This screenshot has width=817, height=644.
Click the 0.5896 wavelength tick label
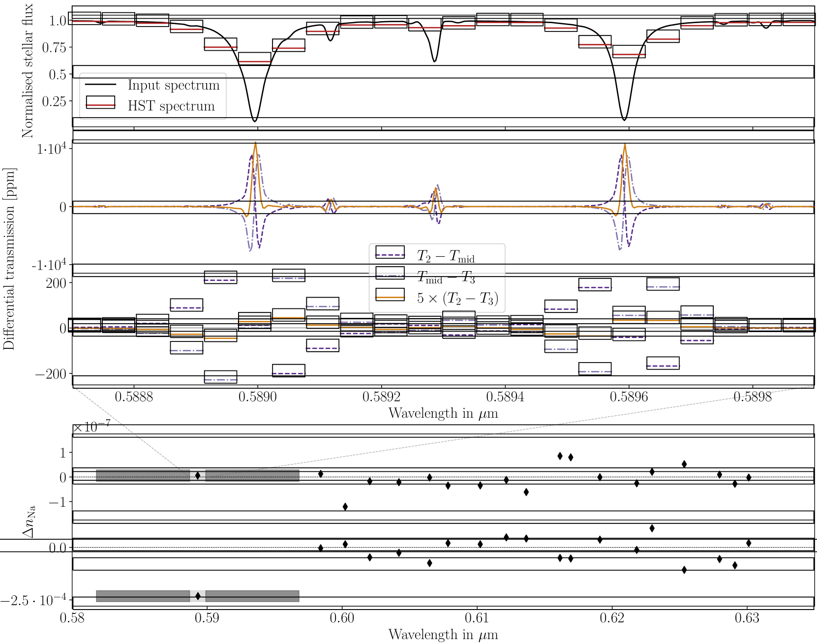coord(629,397)
